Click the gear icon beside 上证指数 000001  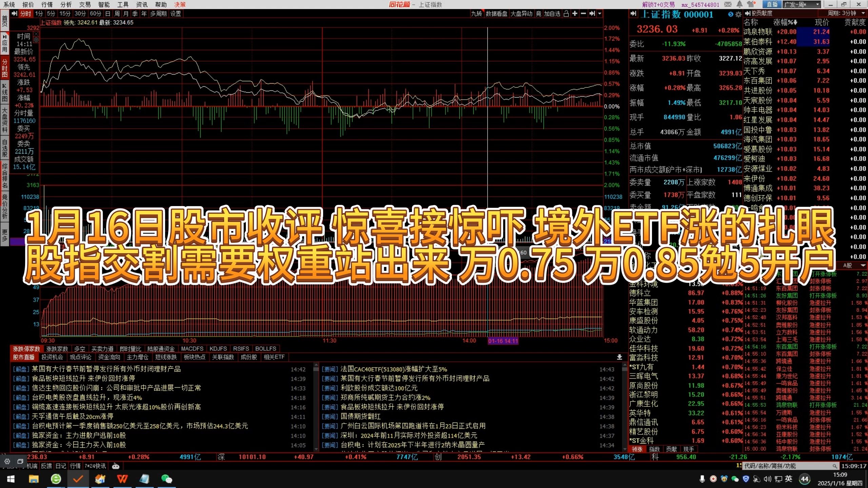pos(738,15)
